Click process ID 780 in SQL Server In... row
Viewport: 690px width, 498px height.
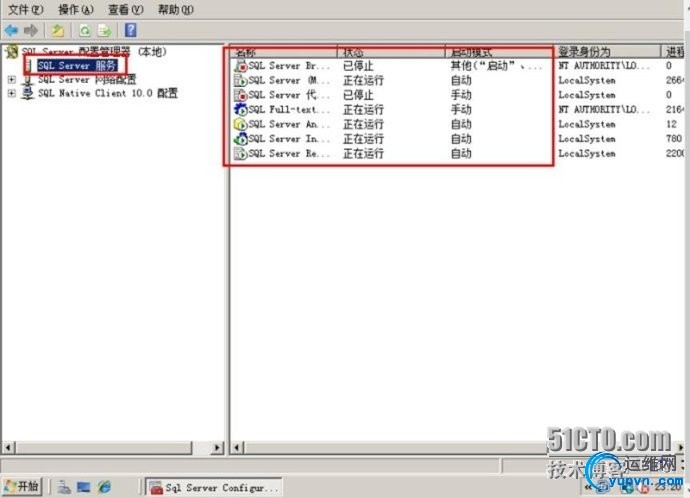tap(674, 139)
